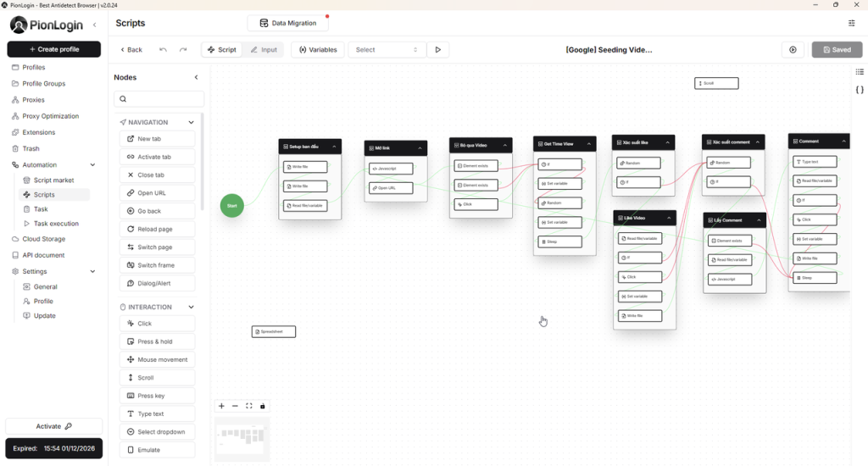Screen dimensions: 868x466
Task: Open Script market in sidebar
Action: (53, 180)
